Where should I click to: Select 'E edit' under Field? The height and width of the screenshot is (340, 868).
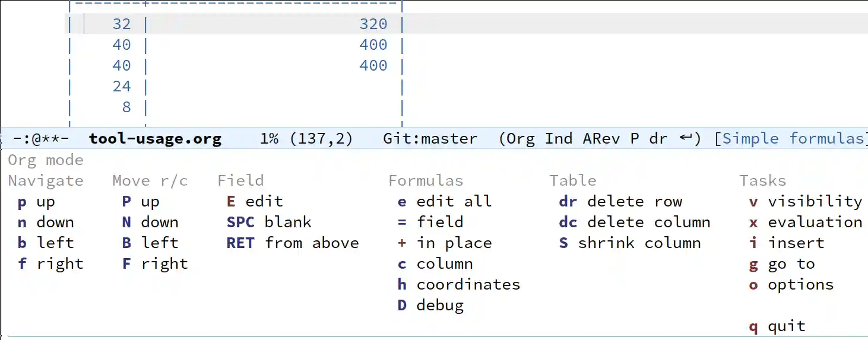coord(255,202)
